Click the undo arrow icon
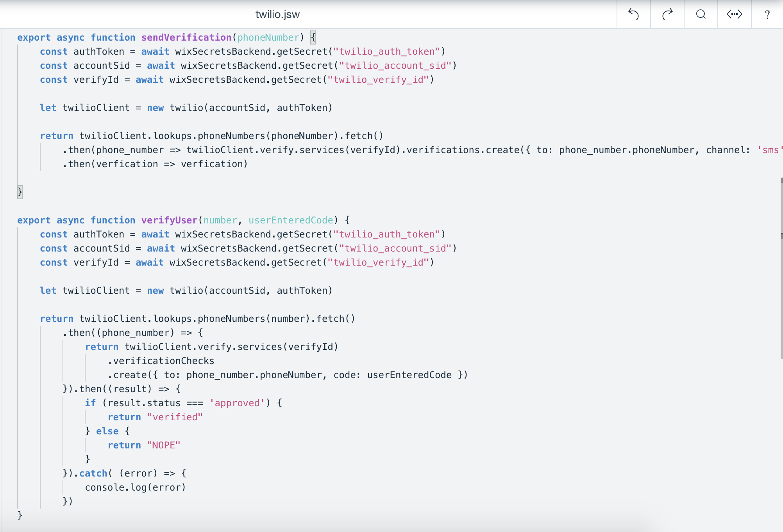Image resolution: width=783 pixels, height=532 pixels. [x=633, y=14]
